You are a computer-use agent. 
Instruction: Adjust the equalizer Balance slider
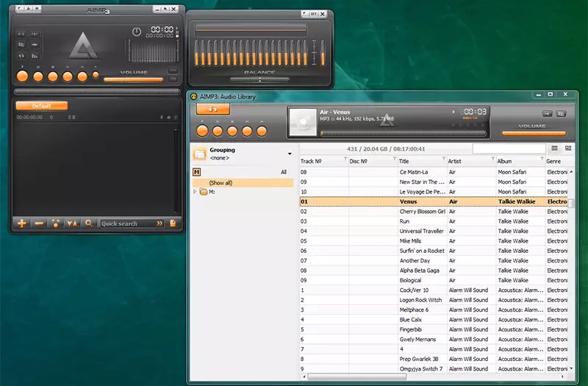(x=259, y=79)
